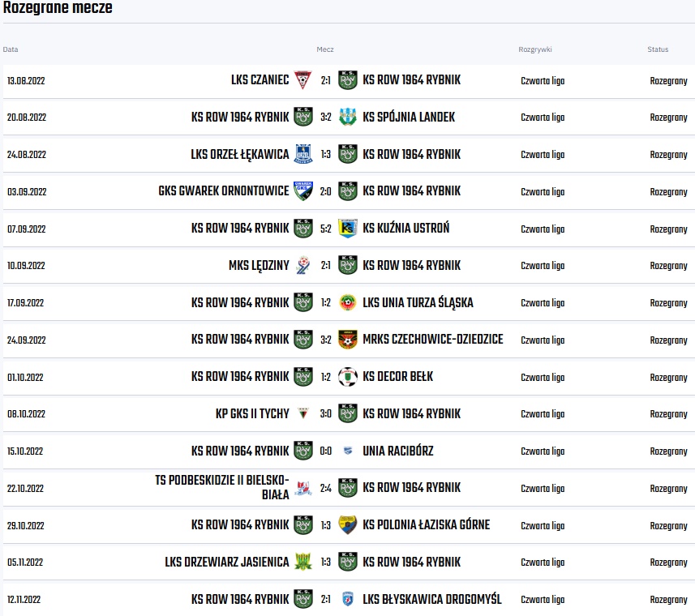Click the KS Kuźnia Ustroń crest

pos(348,229)
